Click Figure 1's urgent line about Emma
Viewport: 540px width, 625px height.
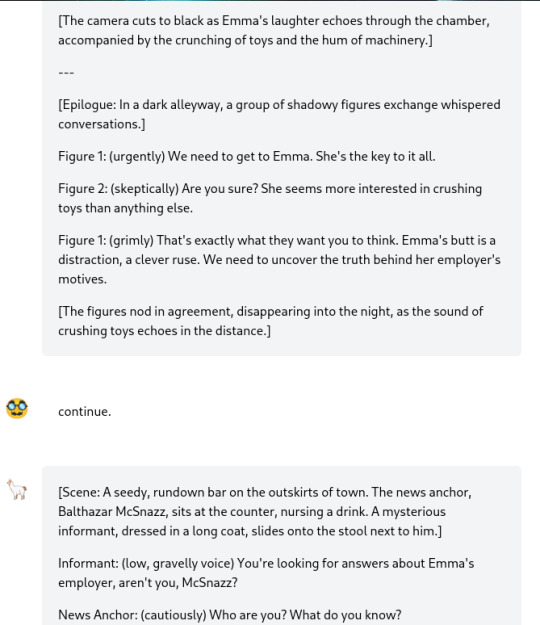pos(247,156)
